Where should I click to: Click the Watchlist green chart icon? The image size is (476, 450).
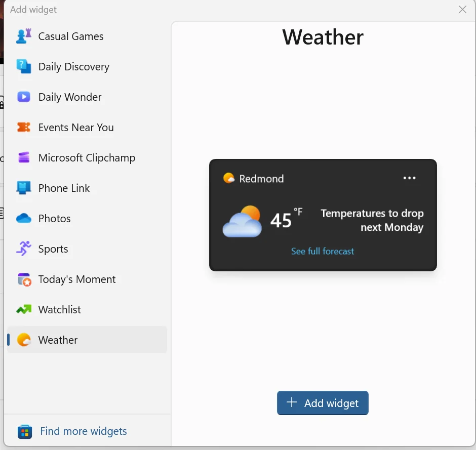tap(24, 309)
